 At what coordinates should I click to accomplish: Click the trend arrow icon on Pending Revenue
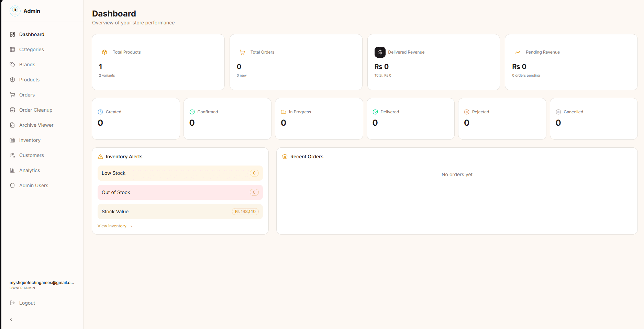coord(518,52)
